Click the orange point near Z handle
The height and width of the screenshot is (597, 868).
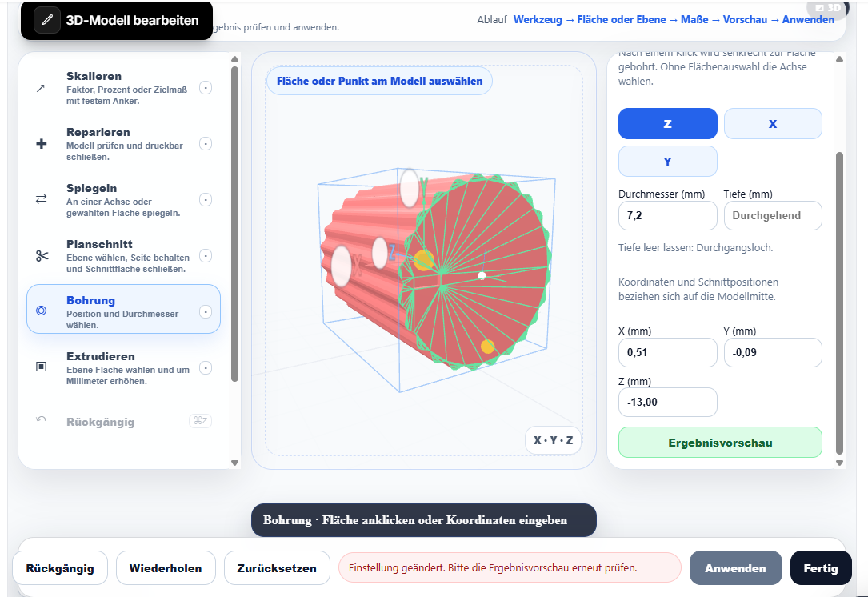pyautogui.click(x=423, y=260)
